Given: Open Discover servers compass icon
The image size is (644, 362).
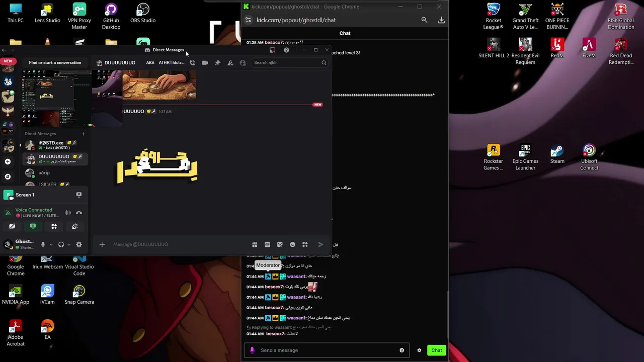Looking at the screenshot, I should click(x=8, y=177).
